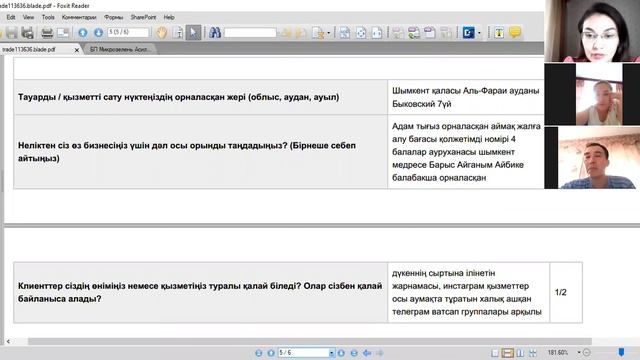Open the 5 / 6 page dropdown
This screenshot has width=640, height=360.
point(331,353)
